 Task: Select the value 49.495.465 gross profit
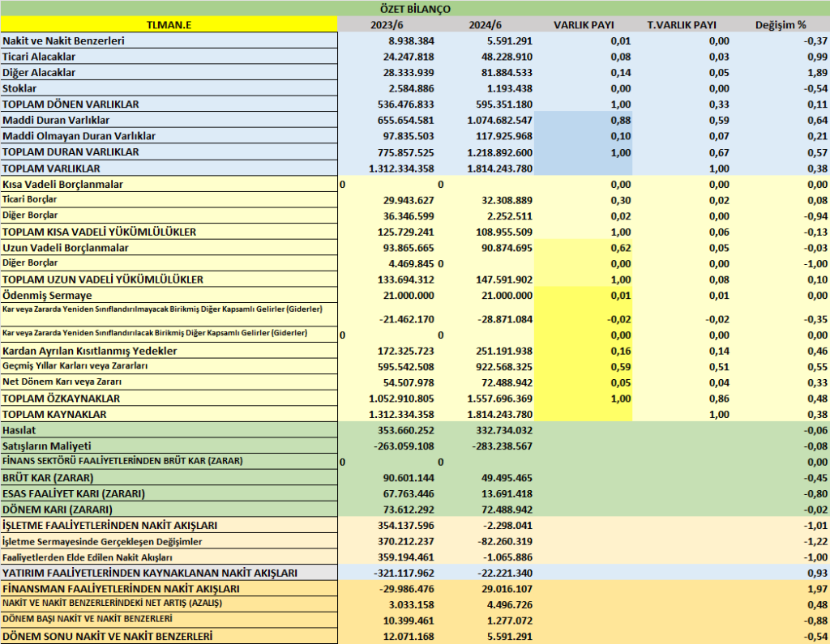coord(506,479)
